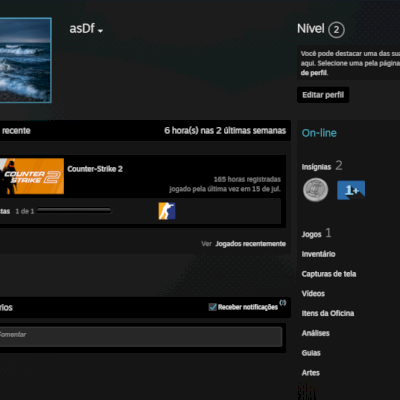Click the level 2 circle badge
400x400 pixels.
click(336, 30)
